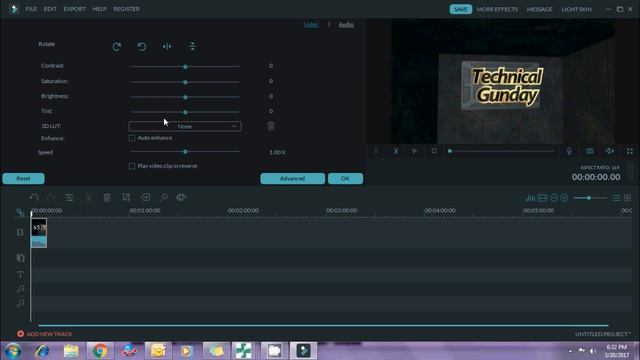Click ADD NEW TRACK
The height and width of the screenshot is (360, 640).
[x=44, y=334]
